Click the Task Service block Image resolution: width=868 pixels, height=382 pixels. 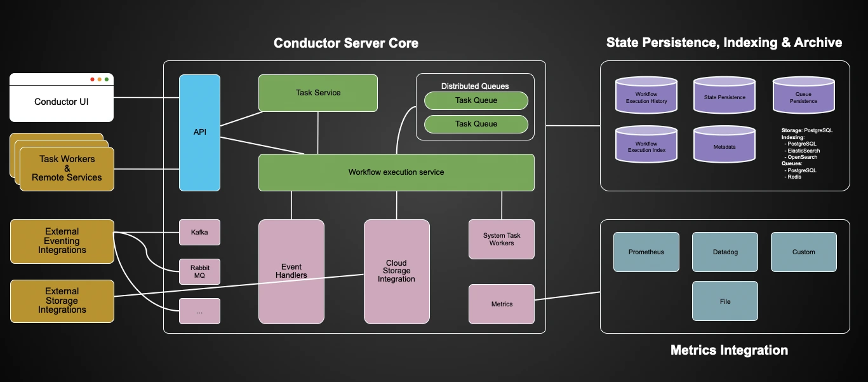317,92
